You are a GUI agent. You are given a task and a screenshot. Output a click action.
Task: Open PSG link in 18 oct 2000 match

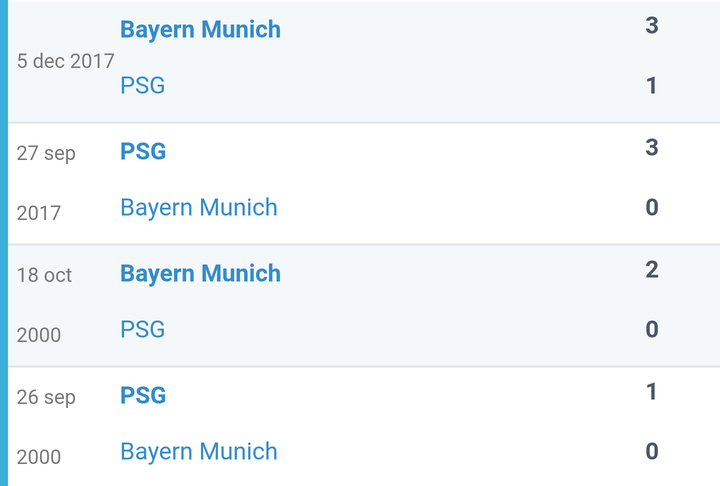click(143, 330)
